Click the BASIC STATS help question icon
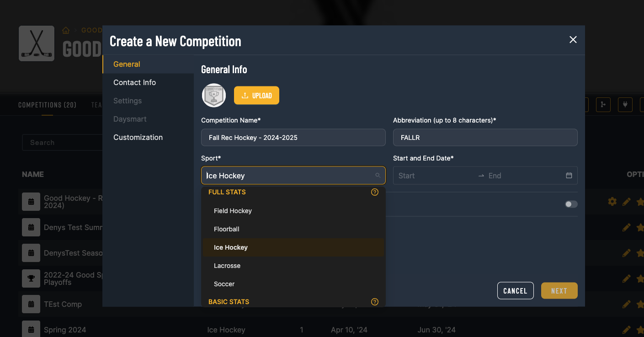 pos(375,302)
